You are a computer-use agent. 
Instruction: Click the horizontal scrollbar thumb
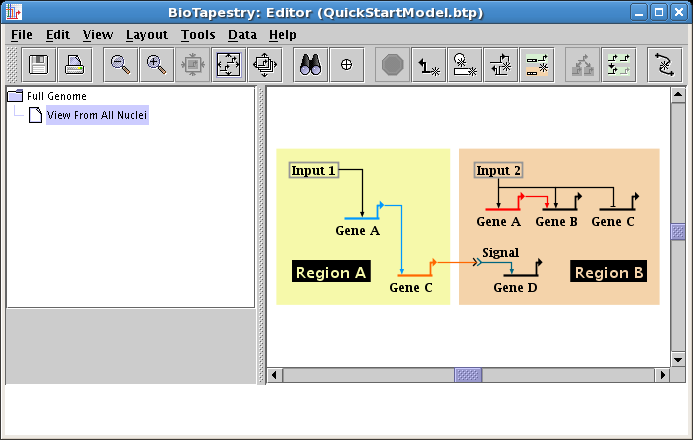click(x=468, y=375)
